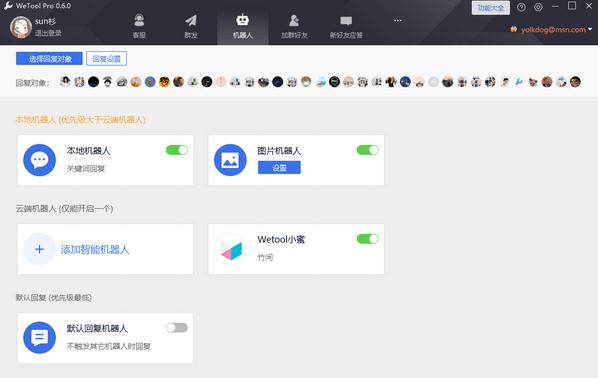598x378 pixels.
Task: Open the 客服 customer service tab
Action: (139, 26)
